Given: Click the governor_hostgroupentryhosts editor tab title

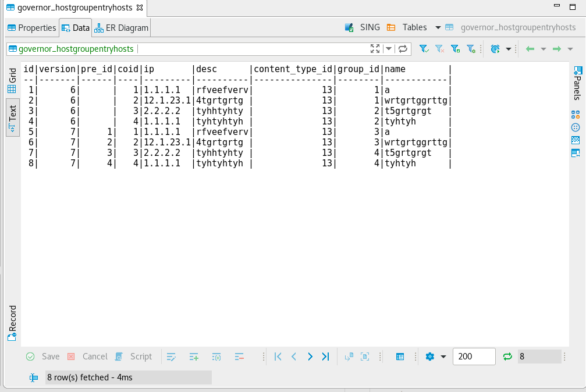Looking at the screenshot, I should [x=74, y=8].
